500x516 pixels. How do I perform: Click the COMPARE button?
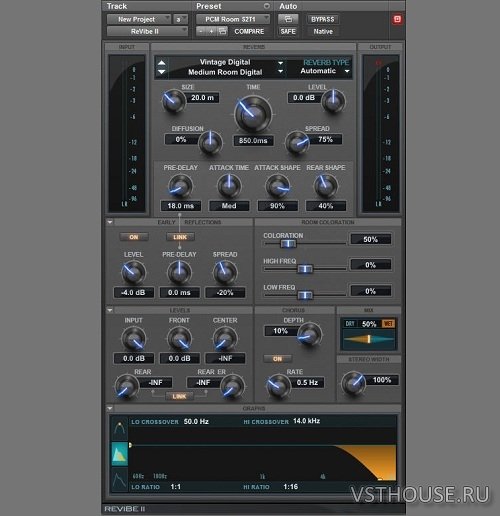[x=249, y=31]
